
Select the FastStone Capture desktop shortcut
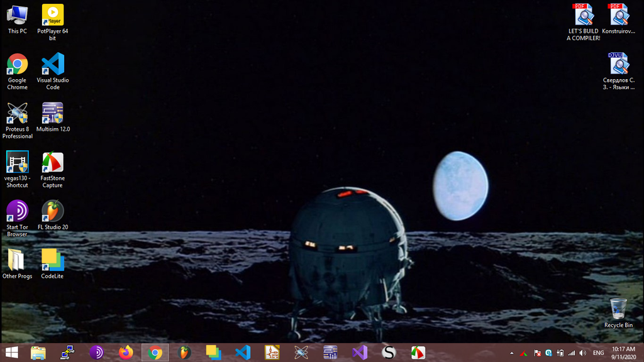coord(53,170)
